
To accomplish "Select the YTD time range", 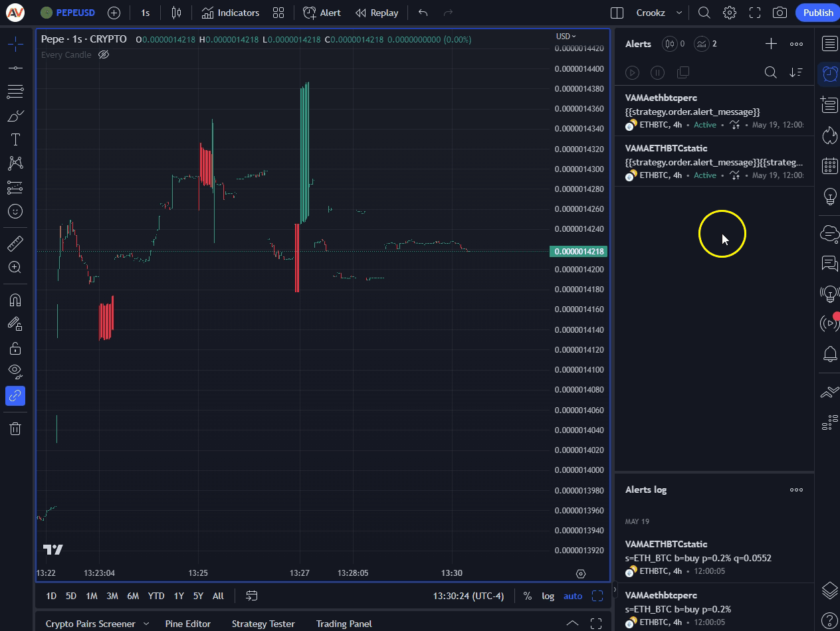I will (x=156, y=596).
